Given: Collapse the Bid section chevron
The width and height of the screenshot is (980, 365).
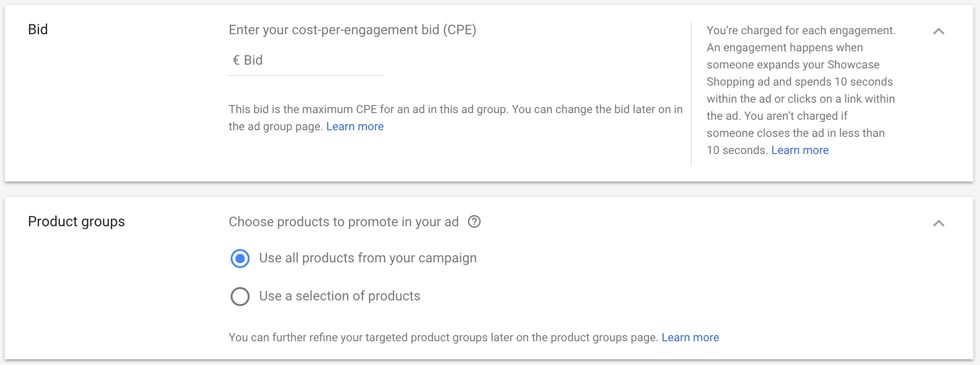Looking at the screenshot, I should [x=939, y=31].
